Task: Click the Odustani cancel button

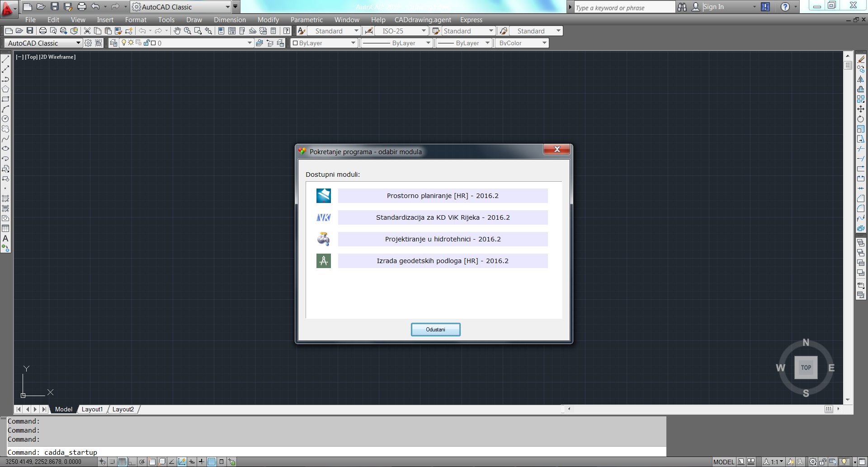Action: point(435,330)
